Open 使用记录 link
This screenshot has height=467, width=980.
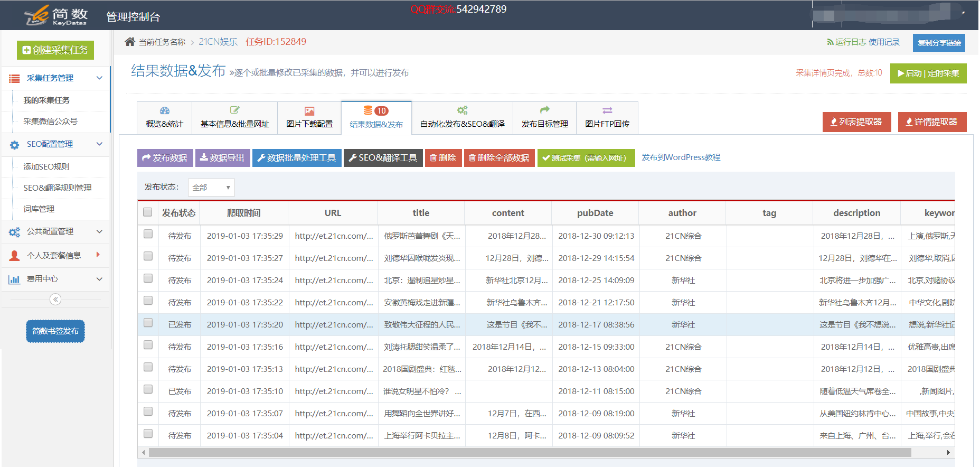(x=884, y=42)
